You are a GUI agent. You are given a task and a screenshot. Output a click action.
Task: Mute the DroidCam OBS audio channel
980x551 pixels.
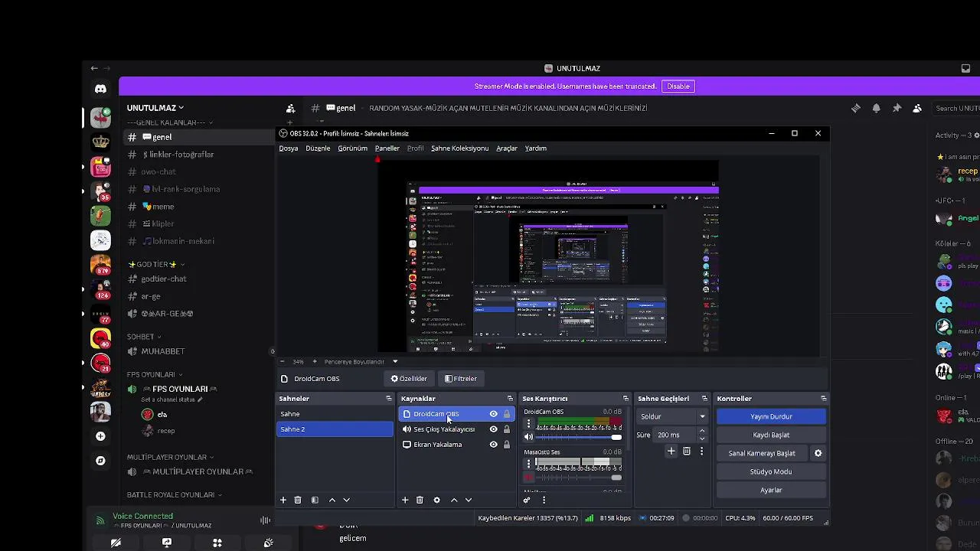pos(528,437)
